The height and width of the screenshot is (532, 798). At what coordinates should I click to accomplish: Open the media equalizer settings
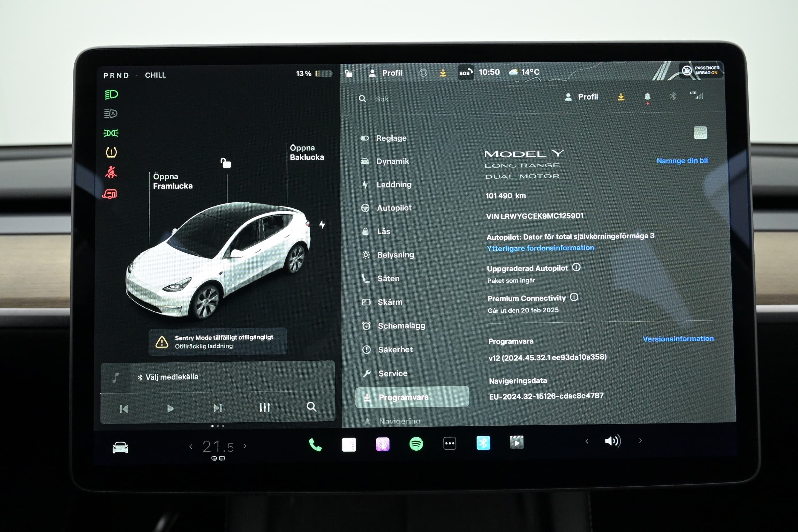pos(265,407)
